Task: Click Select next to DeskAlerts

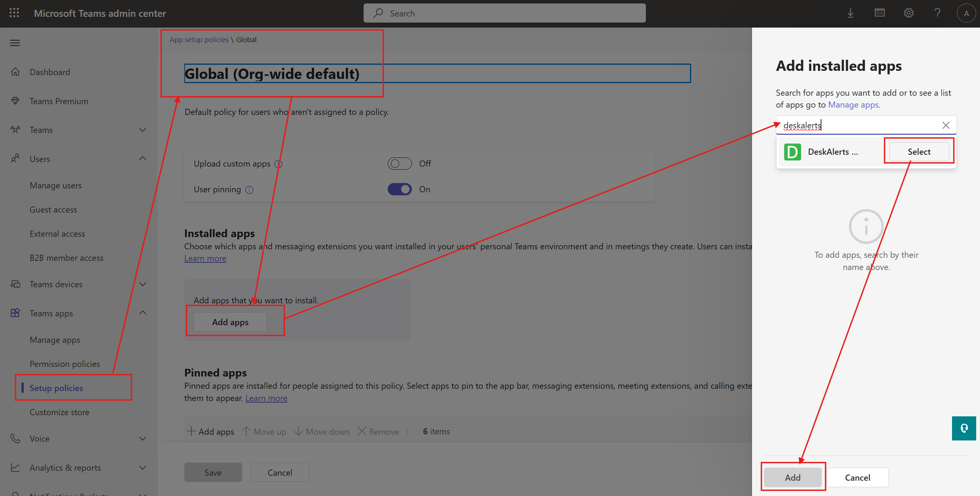Action: click(x=919, y=151)
